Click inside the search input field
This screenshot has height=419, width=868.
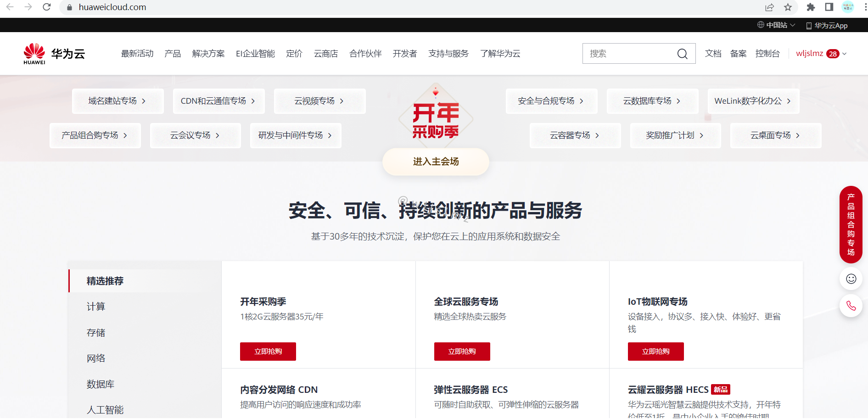point(629,53)
